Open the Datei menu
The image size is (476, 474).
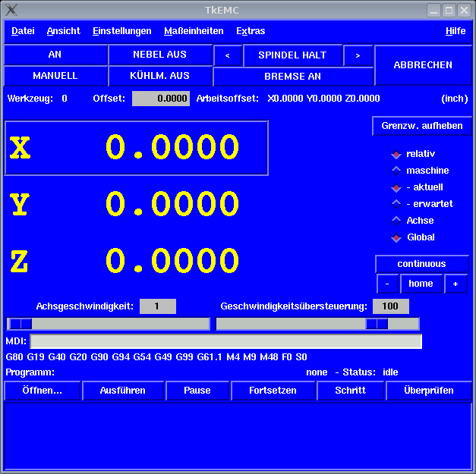point(23,31)
